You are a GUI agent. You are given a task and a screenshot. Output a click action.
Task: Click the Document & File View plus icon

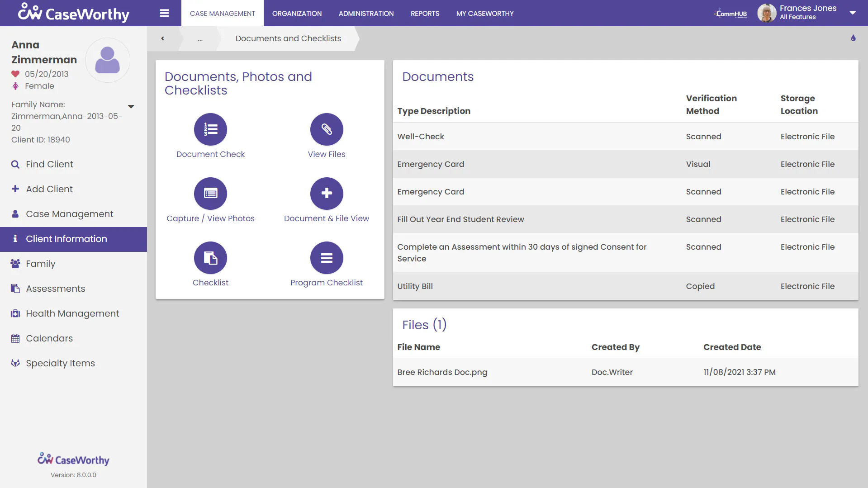[x=327, y=194]
